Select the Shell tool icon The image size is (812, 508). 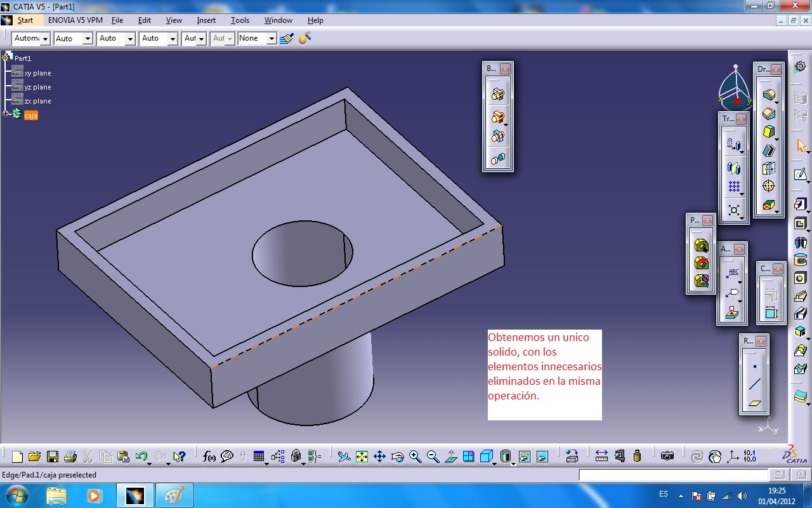point(769,150)
